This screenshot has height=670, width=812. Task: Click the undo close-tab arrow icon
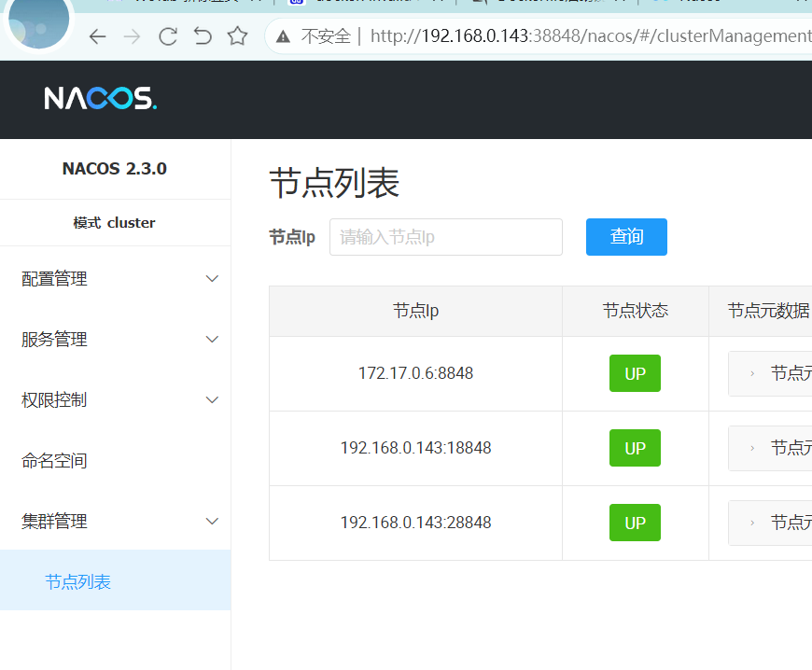(x=203, y=36)
